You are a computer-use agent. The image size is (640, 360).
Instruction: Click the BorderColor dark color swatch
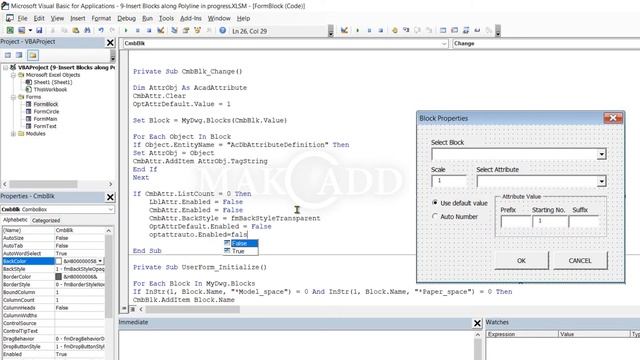coord(58,276)
